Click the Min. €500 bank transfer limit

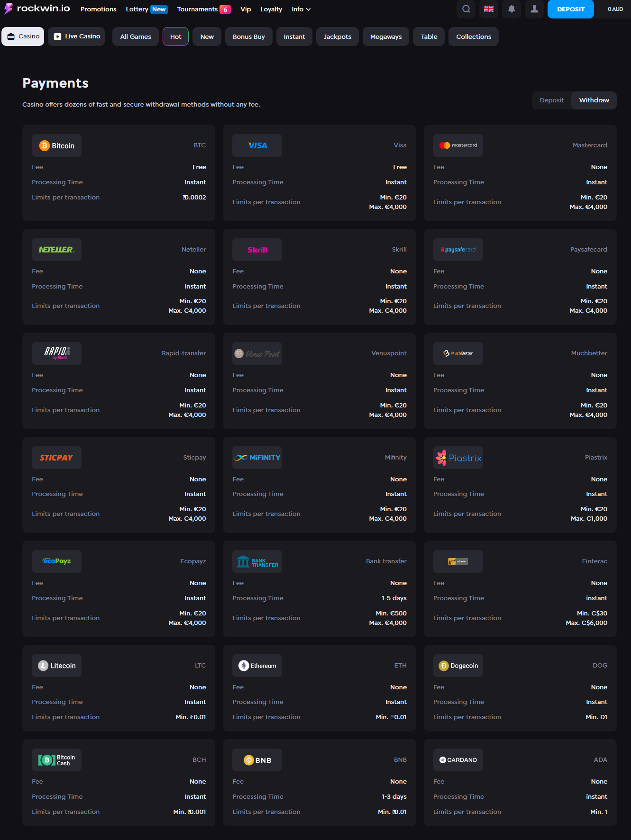[x=391, y=613]
